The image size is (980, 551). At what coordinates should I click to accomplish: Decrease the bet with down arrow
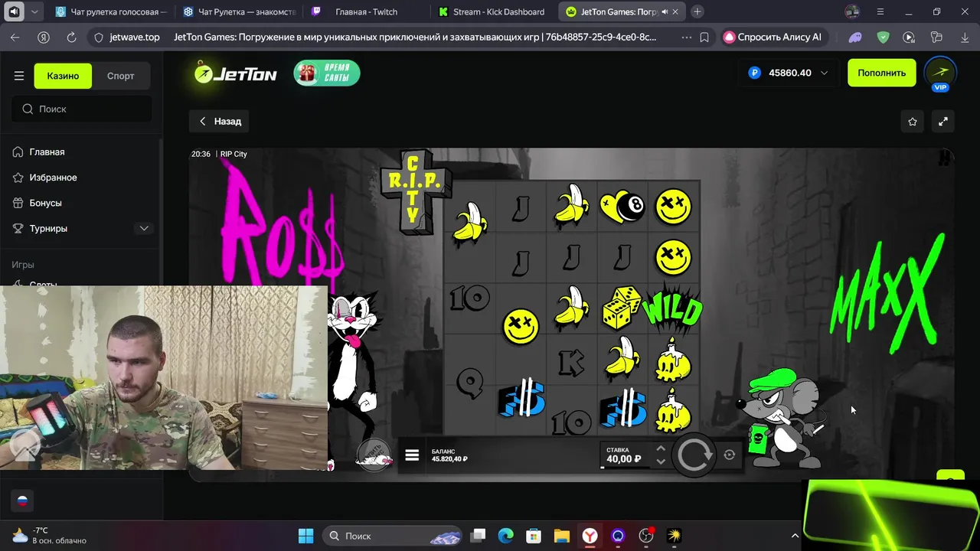[661, 461]
